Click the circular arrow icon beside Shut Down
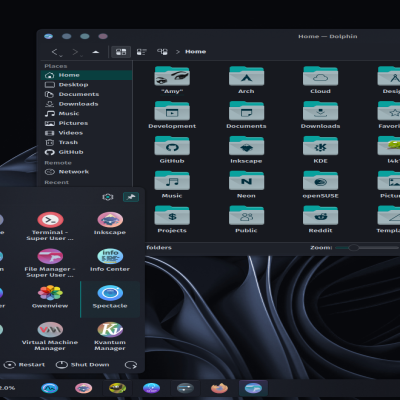The image size is (400, 400). 131,365
